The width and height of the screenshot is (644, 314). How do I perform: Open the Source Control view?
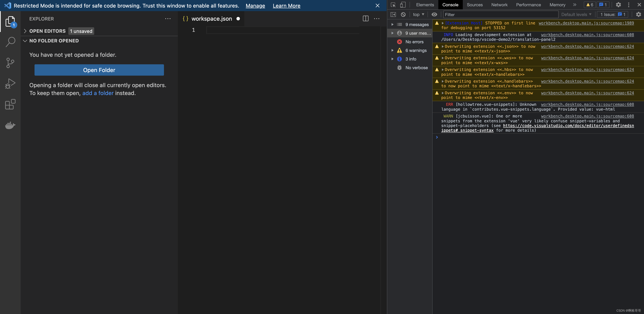coord(10,63)
